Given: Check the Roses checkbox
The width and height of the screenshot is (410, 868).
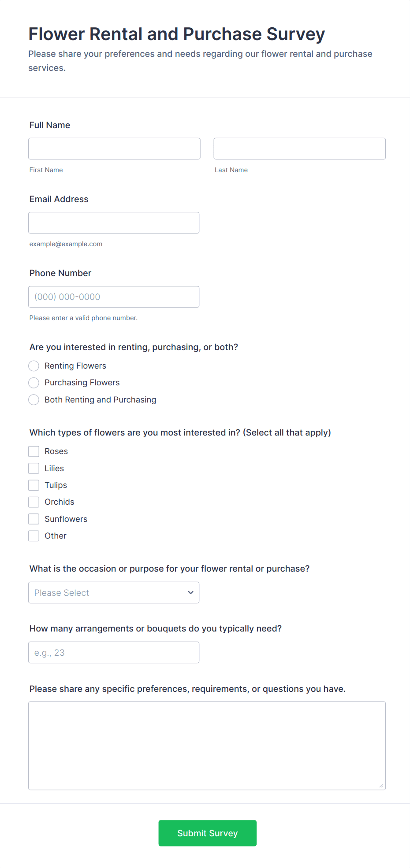Looking at the screenshot, I should point(34,451).
